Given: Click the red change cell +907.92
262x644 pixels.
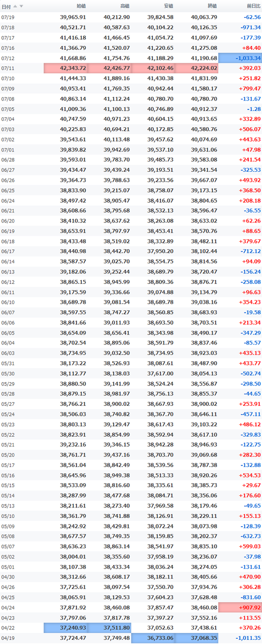Looking at the screenshot, I should point(241,608).
